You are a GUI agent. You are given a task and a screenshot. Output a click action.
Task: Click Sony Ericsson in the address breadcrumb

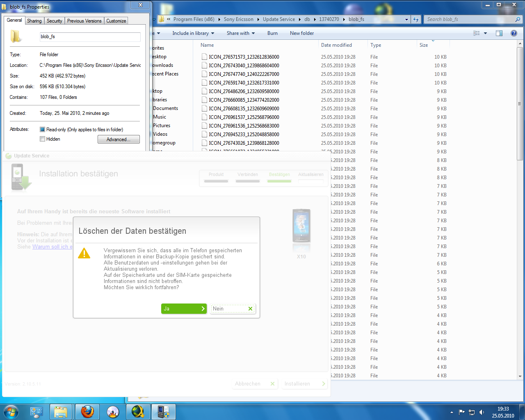pyautogui.click(x=239, y=19)
